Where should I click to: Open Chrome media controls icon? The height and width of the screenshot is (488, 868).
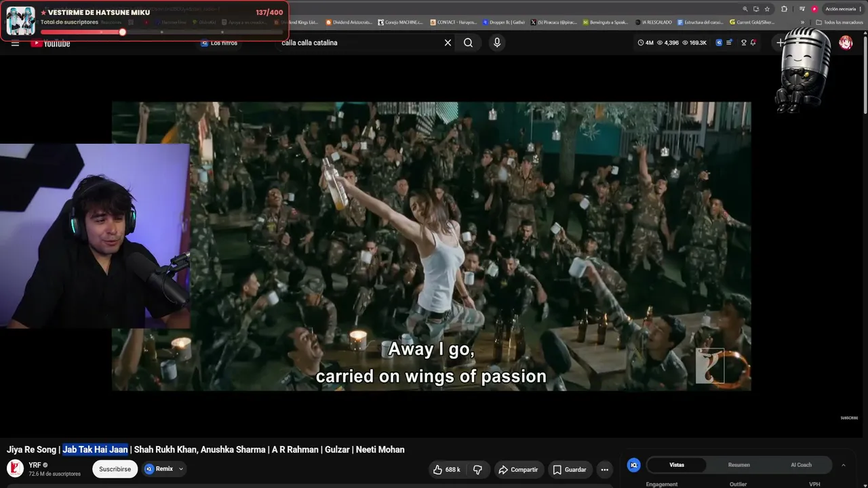pyautogui.click(x=802, y=9)
